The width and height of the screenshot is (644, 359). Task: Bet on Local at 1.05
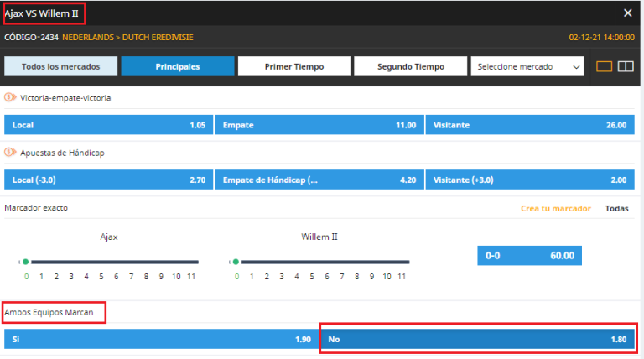(108, 125)
